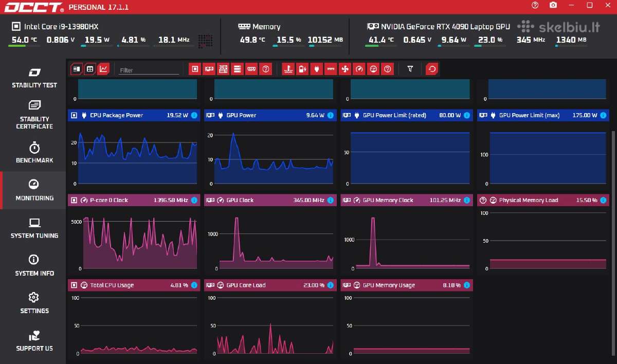Open the Support Us page
Viewport: 617px width, 364px height.
34,341
